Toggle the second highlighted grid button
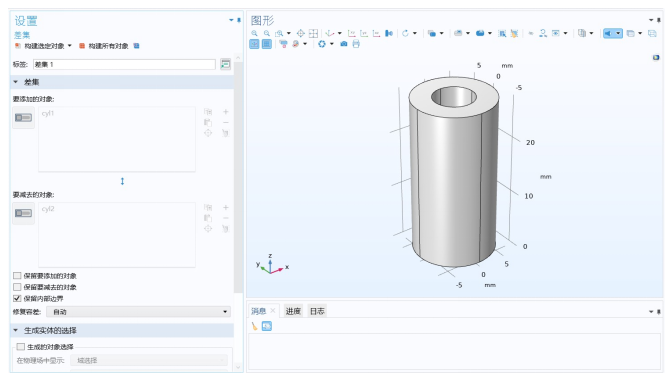671x386 pixels. click(267, 44)
